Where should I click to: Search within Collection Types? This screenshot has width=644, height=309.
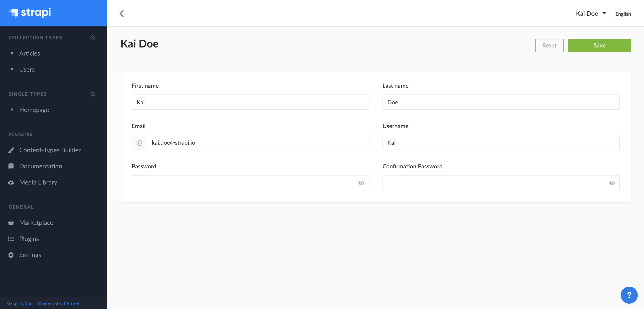93,38
